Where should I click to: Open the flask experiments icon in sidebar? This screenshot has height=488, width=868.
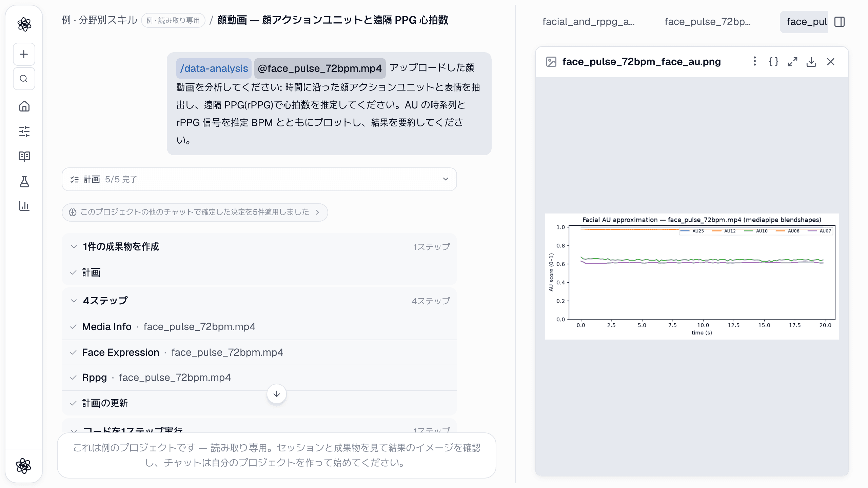(24, 181)
